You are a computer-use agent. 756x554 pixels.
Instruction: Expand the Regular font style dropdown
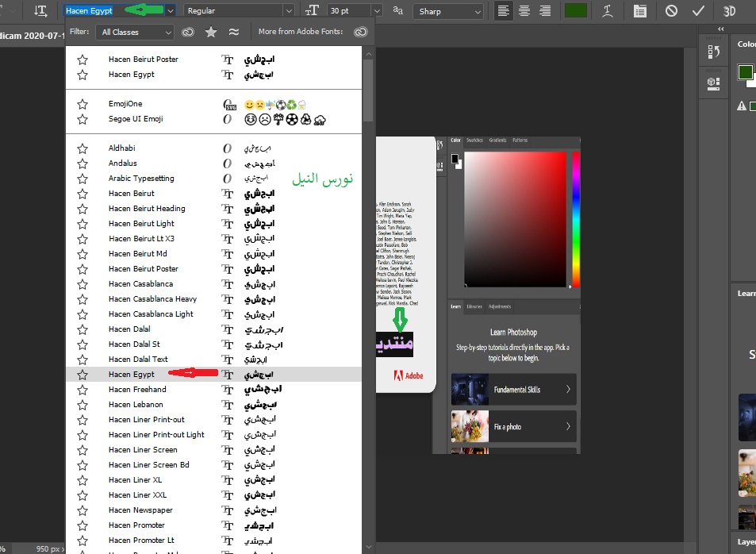[239, 11]
